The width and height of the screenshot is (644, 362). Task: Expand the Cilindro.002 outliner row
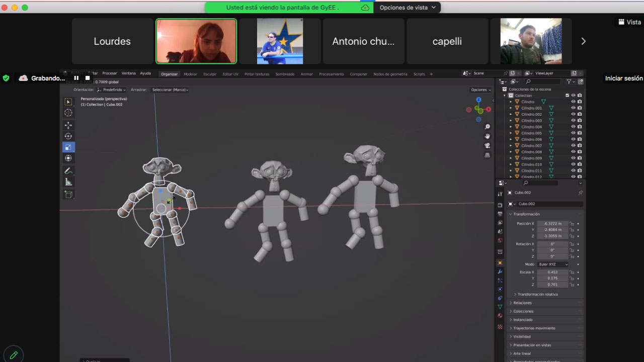tap(511, 114)
